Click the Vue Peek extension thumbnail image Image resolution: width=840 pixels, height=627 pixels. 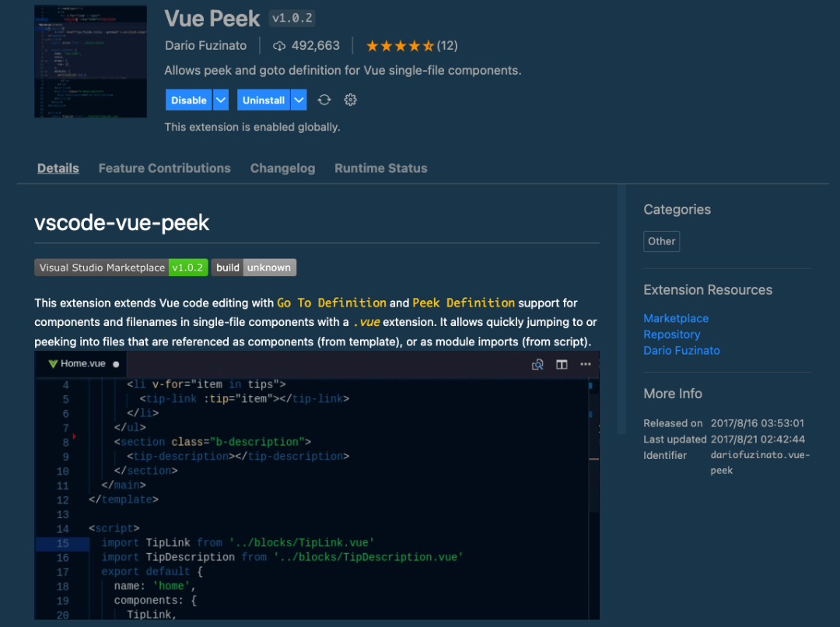(90, 61)
